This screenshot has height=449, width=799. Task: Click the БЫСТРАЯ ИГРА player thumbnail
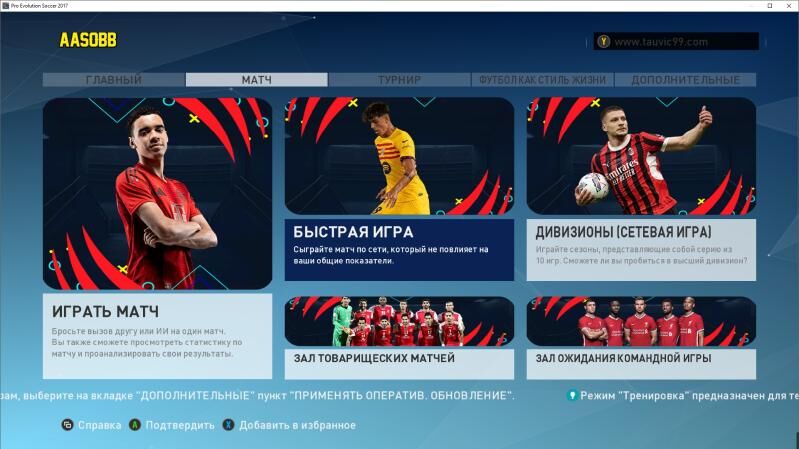pos(399,156)
